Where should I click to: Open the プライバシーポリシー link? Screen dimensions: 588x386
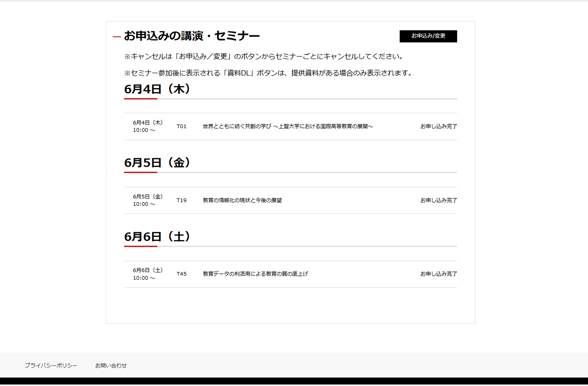point(51,365)
